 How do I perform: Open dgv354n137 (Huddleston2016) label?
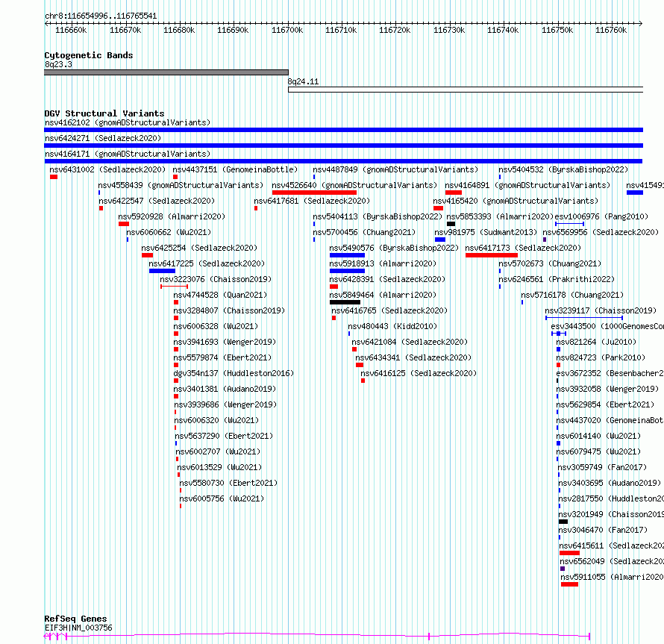point(234,373)
